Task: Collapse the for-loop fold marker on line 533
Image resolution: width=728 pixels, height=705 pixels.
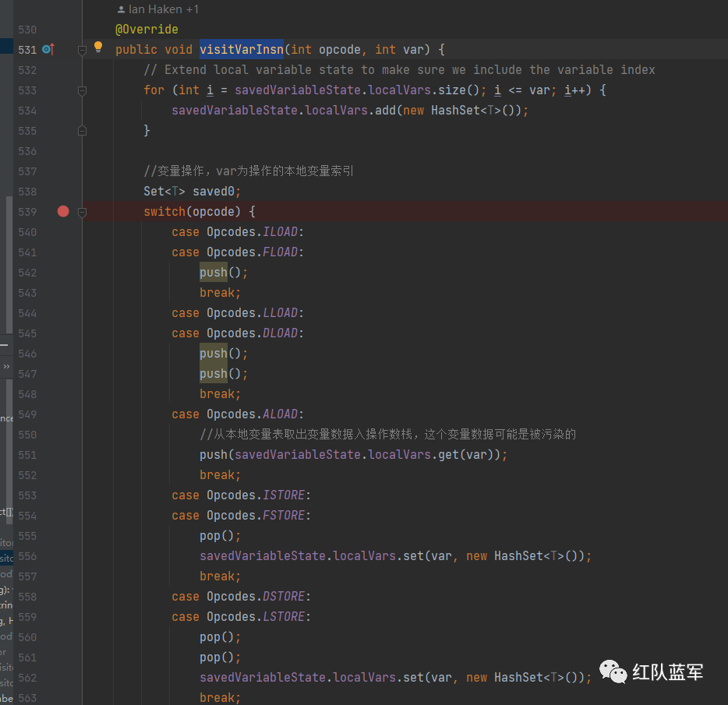Action: tap(82, 90)
